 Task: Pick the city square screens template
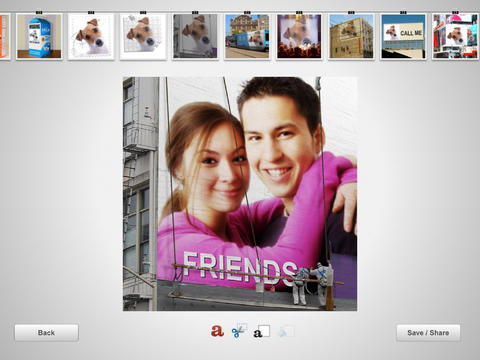pos(455,36)
